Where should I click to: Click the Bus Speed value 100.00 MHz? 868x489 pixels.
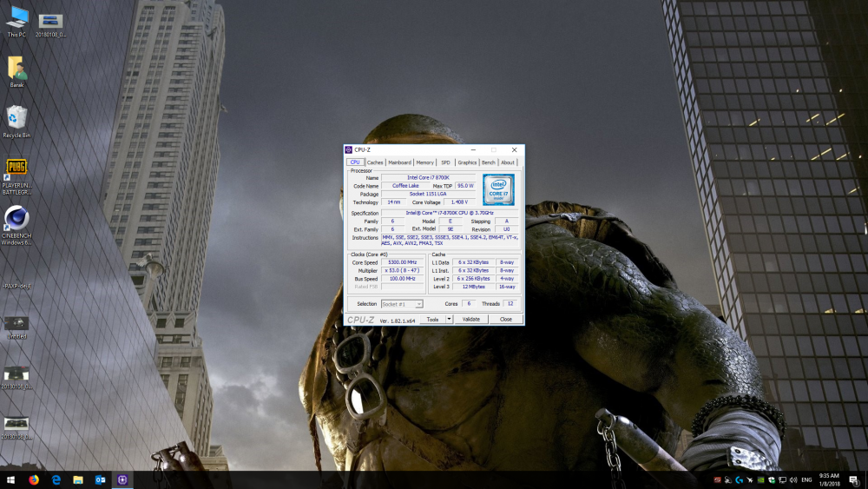click(402, 279)
